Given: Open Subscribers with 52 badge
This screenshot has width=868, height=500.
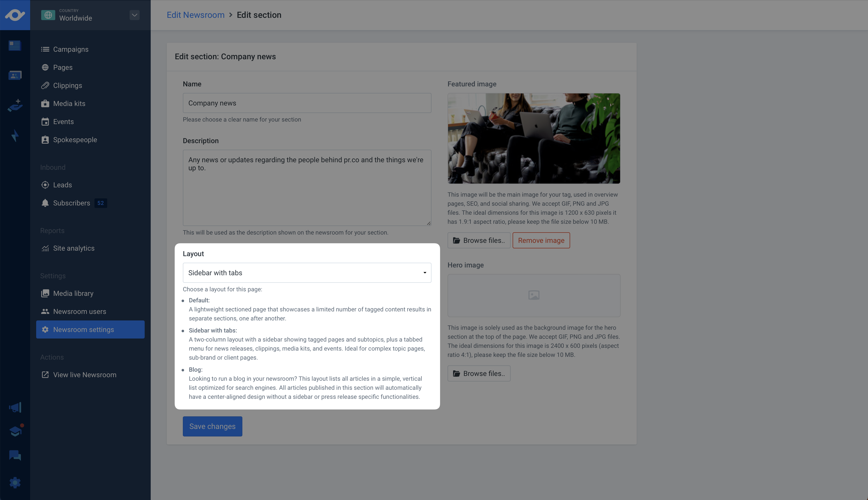Looking at the screenshot, I should [71, 203].
